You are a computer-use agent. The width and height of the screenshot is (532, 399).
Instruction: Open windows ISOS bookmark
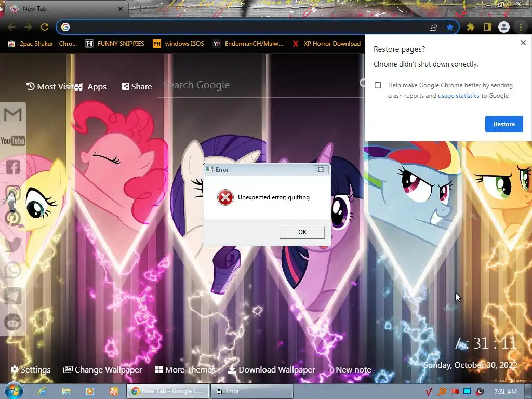tap(179, 44)
